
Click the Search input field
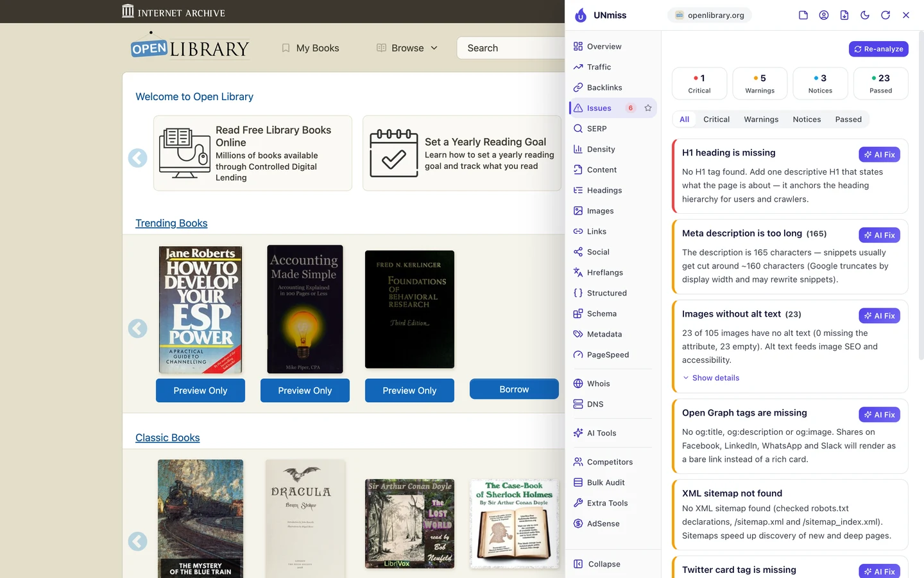tap(511, 48)
